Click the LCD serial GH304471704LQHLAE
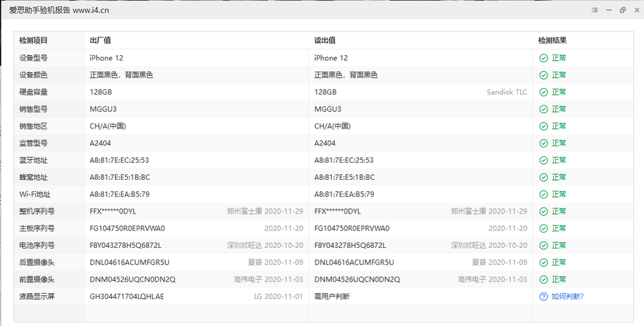Viewport: 644px width, 326px height. pos(127,297)
